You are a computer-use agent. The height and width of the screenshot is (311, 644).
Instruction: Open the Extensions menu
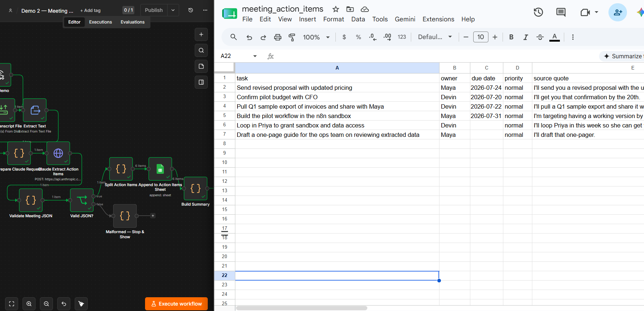click(438, 19)
